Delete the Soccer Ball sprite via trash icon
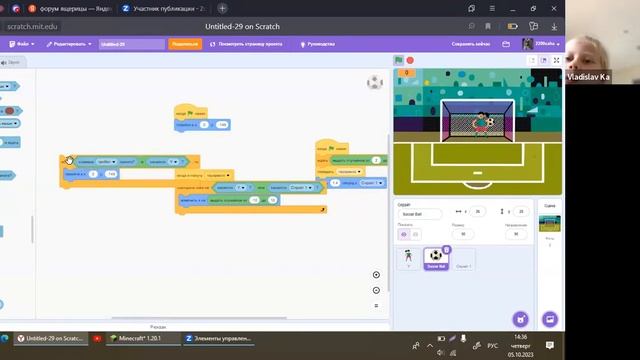This screenshot has height=360, width=640. (447, 249)
